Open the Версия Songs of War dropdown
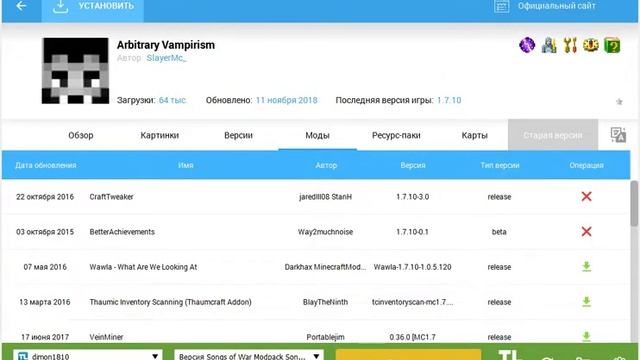This screenshot has height=360, width=640. (x=249, y=356)
